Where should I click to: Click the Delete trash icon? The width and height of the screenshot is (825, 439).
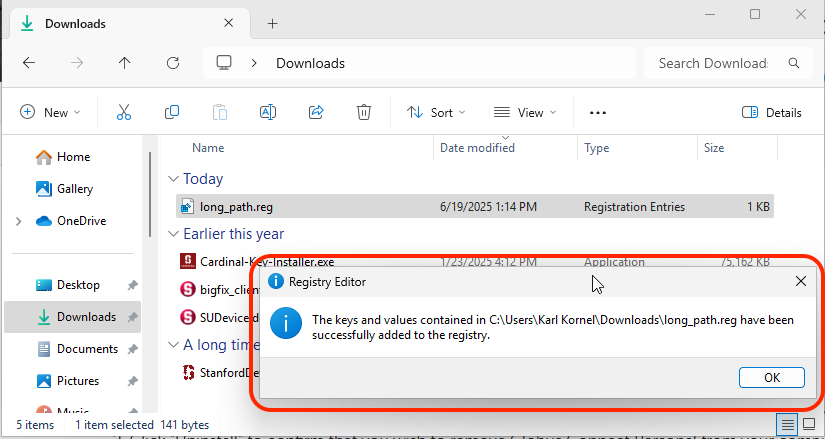click(x=365, y=113)
